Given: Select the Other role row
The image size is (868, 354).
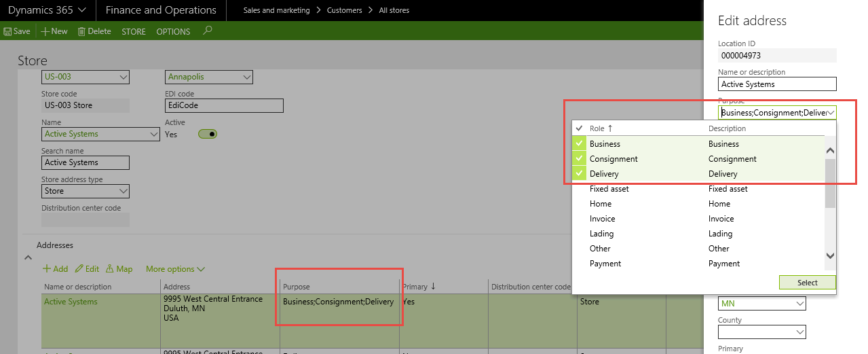Looking at the screenshot, I should pyautogui.click(x=698, y=249).
